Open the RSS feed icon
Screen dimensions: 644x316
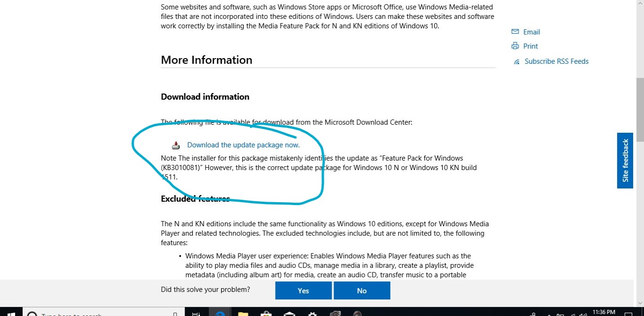pos(516,61)
